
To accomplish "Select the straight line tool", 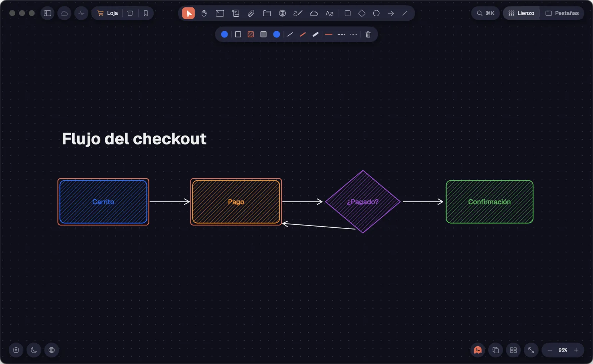I will (x=405, y=13).
